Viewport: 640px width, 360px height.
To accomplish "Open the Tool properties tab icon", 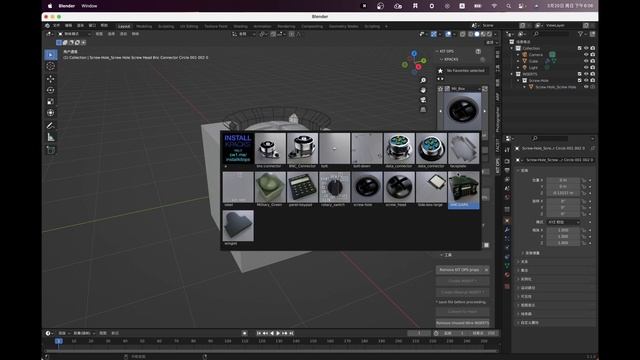I will [x=507, y=151].
